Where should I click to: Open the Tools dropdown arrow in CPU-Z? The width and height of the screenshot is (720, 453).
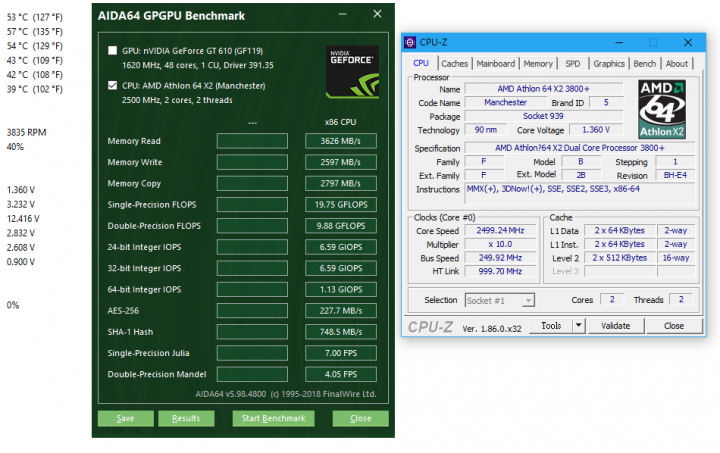pyautogui.click(x=579, y=325)
